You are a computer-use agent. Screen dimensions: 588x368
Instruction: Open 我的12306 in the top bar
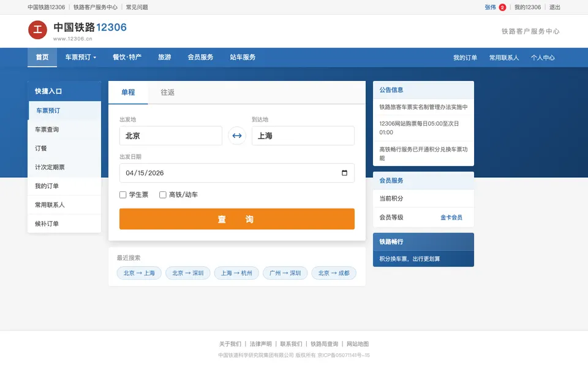527,7
